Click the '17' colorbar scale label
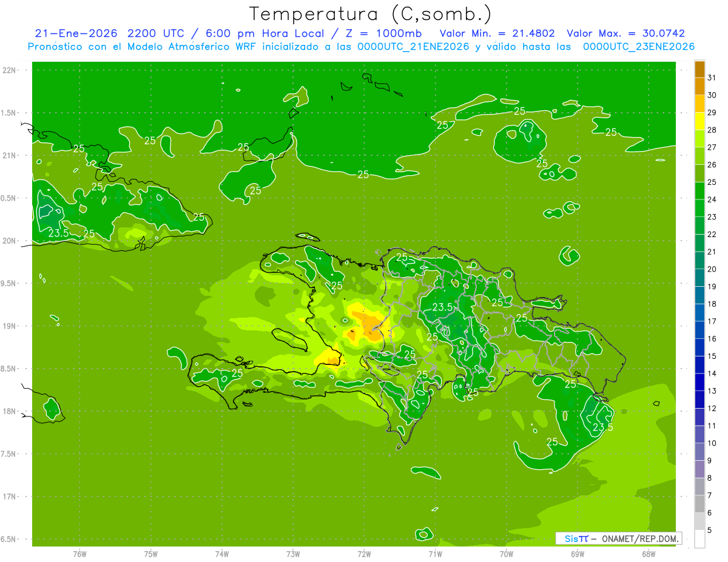Screen dimensions: 728x562 tap(712, 321)
